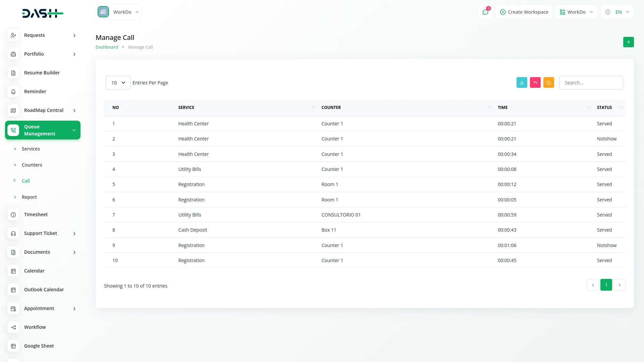Screen dimensions: 644x362
Task: Click the orange reload icon button
Action: tap(548, 82)
